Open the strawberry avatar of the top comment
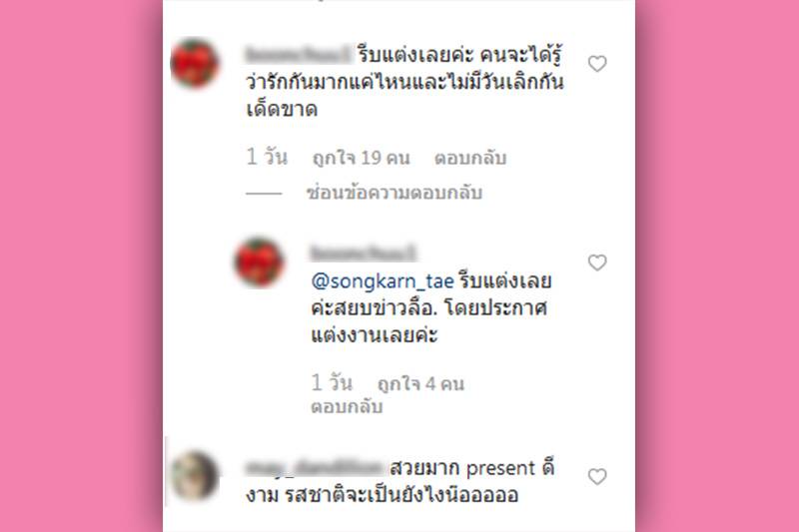The image size is (799, 532). (x=195, y=63)
